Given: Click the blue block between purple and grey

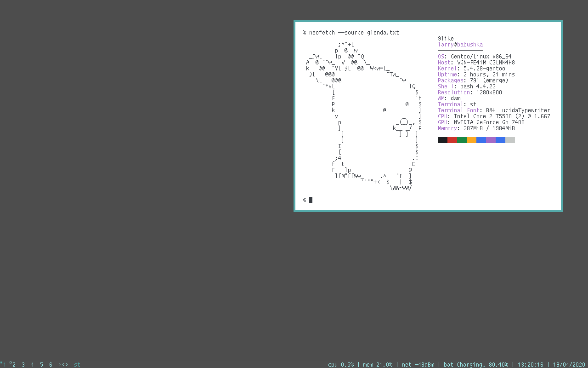Looking at the screenshot, I should (500, 140).
